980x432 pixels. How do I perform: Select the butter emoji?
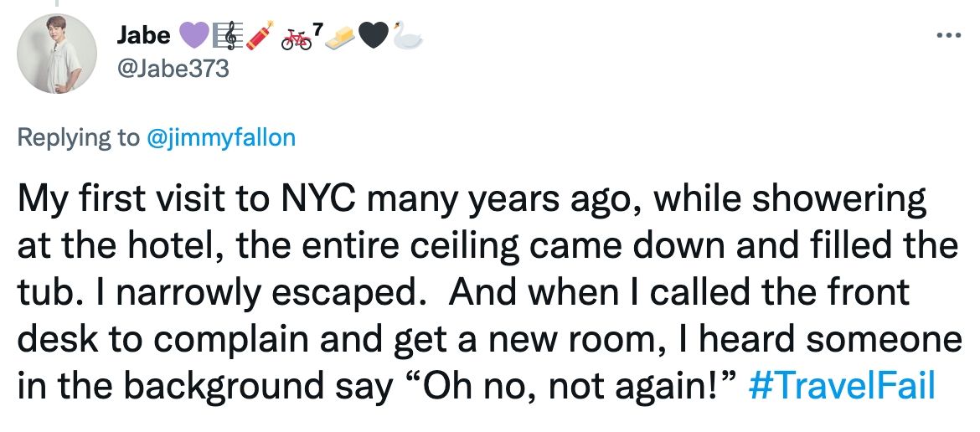click(x=340, y=38)
